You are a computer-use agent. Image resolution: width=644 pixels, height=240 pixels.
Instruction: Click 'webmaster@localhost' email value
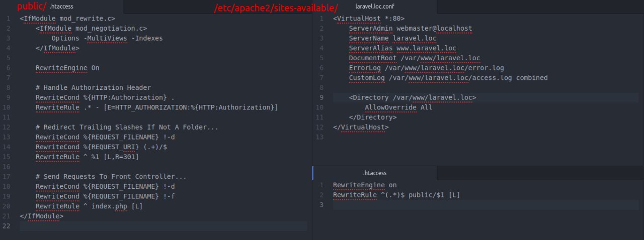tap(435, 29)
